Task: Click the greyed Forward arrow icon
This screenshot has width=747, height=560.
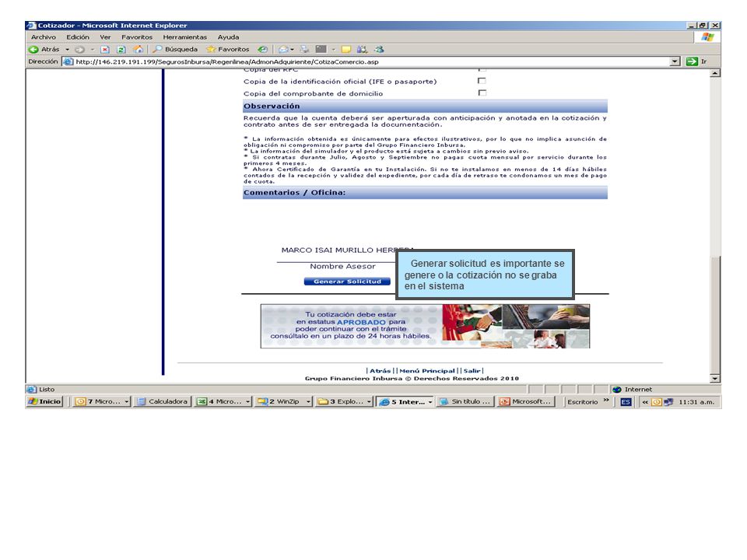Action: (79, 50)
